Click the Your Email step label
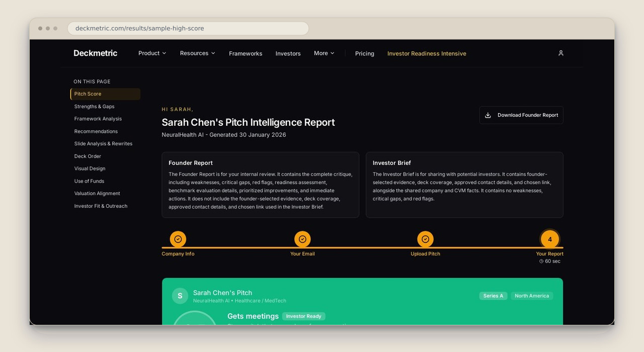The image size is (644, 352). pyautogui.click(x=302, y=254)
